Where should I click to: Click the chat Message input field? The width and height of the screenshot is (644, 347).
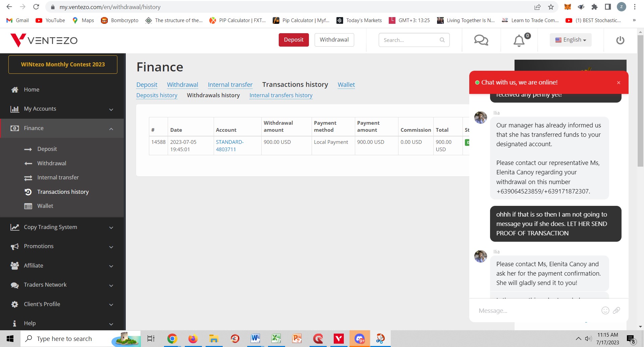point(537,311)
